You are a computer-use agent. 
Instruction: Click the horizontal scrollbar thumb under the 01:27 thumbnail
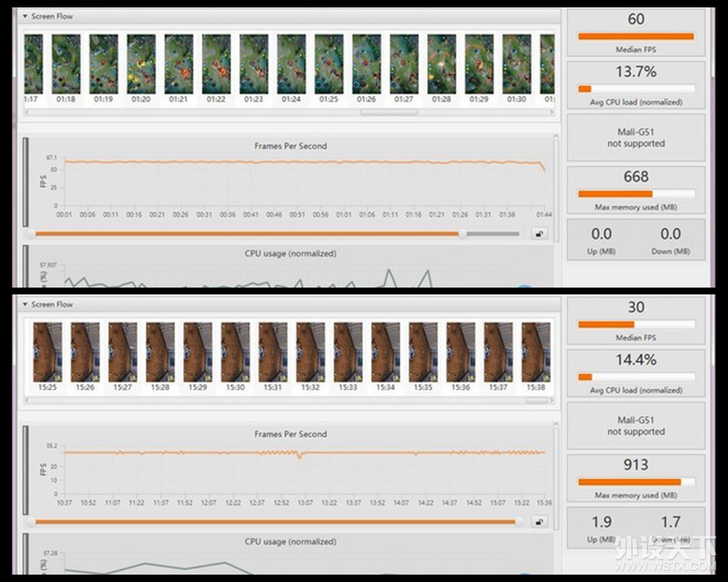click(389, 112)
